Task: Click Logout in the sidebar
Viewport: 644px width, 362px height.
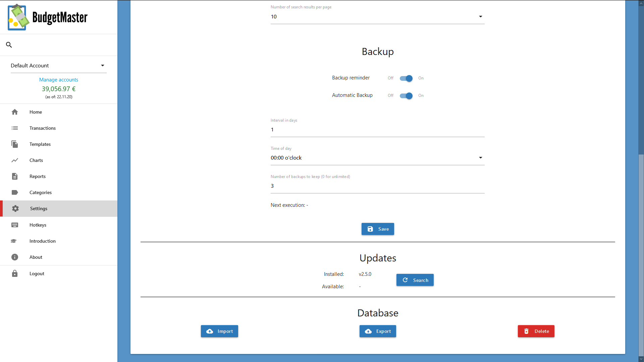Action: point(59,274)
